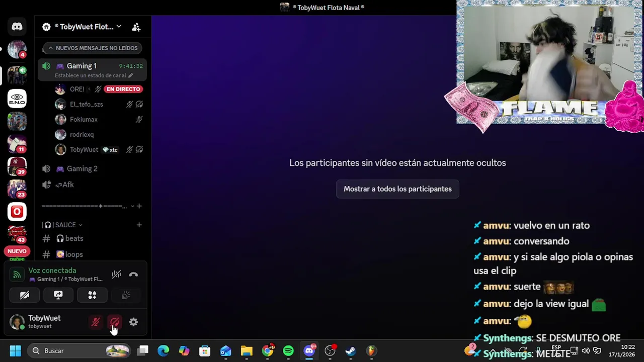The width and height of the screenshot is (644, 362).
Task: Open the loops text channel
Action: 92,254
